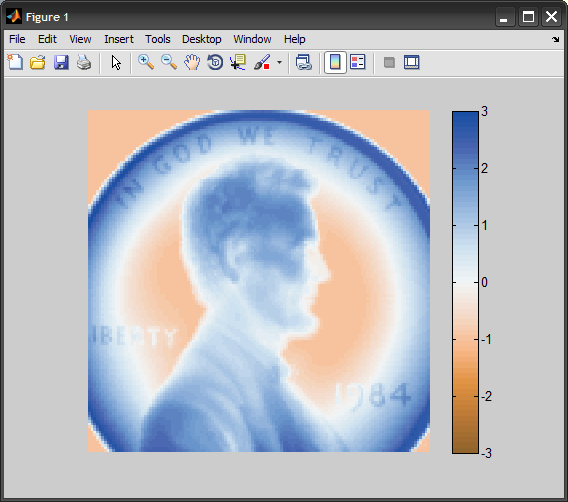Click the colorbar tick label -3
Screen dimensions: 568x502
point(486,453)
